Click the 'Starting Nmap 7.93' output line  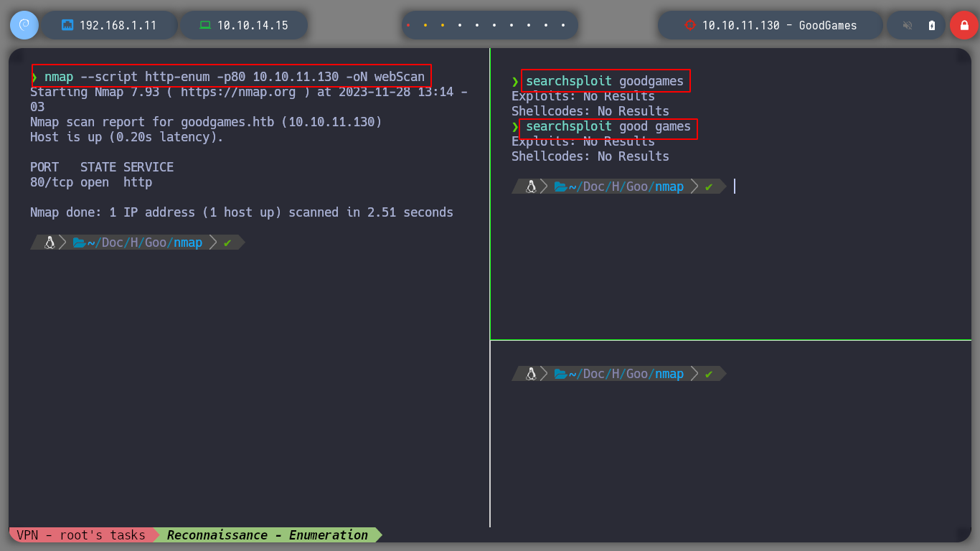tap(249, 92)
